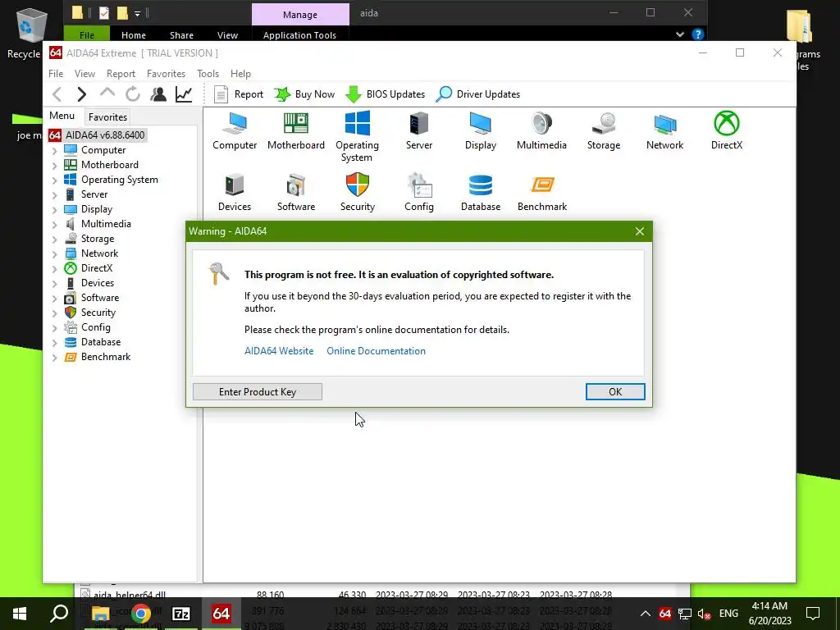Image resolution: width=840 pixels, height=630 pixels.
Task: Expand the Network tree node
Action: pyautogui.click(x=55, y=254)
